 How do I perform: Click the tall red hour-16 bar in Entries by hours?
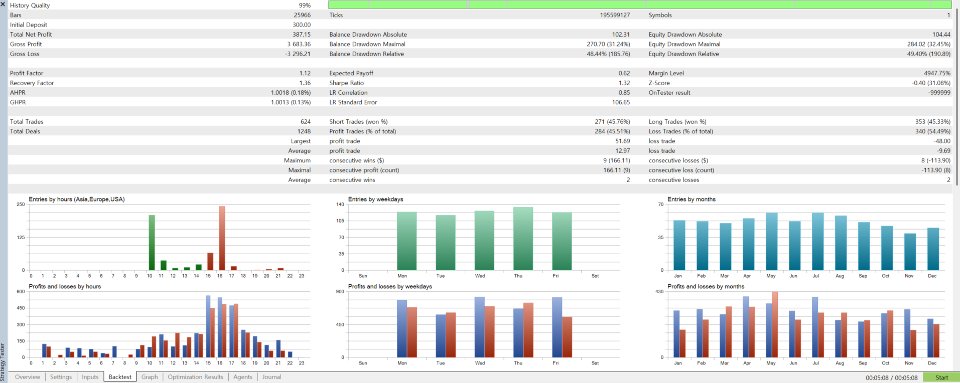click(x=222, y=238)
